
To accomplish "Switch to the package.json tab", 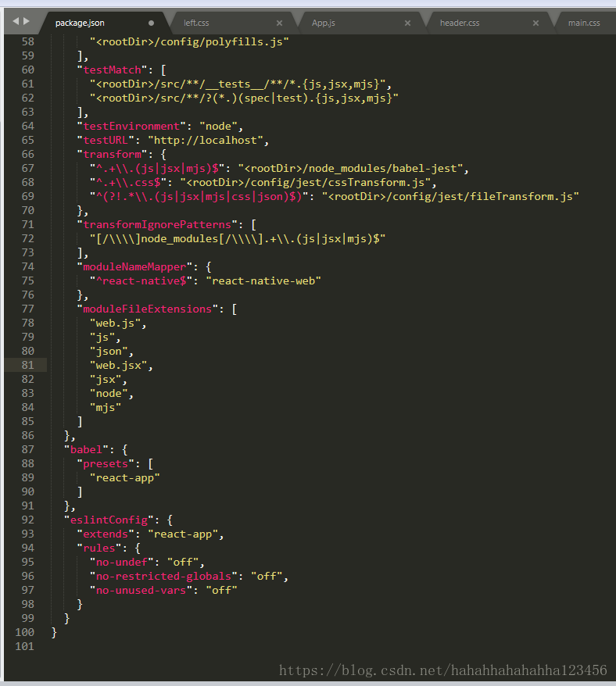I will click(x=80, y=23).
